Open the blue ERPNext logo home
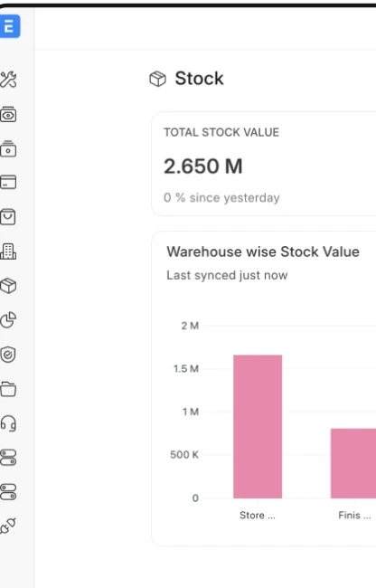Viewport: 376px width, 588px height. click(x=9, y=26)
